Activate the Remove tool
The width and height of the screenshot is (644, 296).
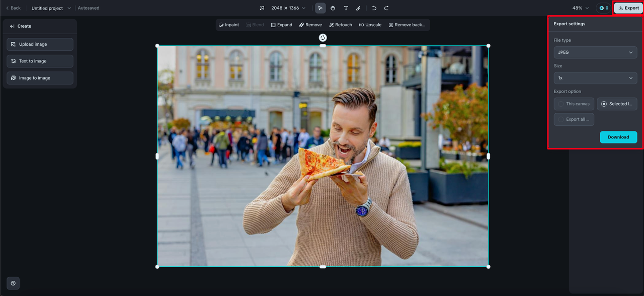pos(310,25)
